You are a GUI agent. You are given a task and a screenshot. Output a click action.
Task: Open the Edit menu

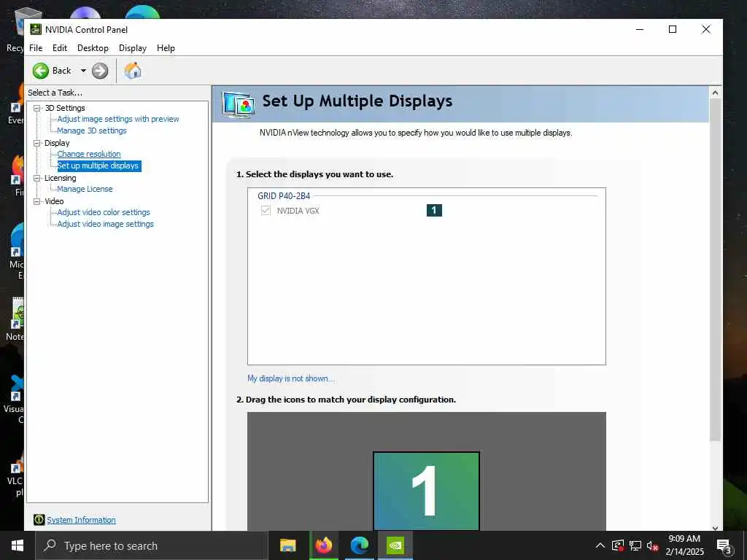click(60, 48)
